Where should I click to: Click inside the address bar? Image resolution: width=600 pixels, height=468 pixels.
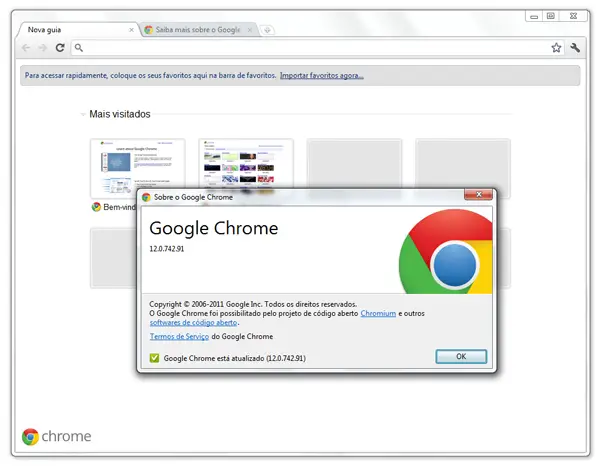[x=300, y=48]
